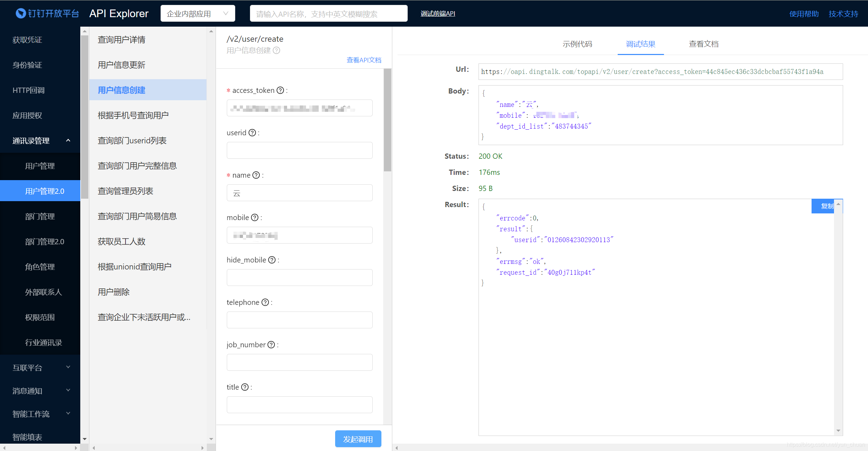Choose the 根据unionid查询用户 API
The width and height of the screenshot is (868, 451).
(x=148, y=267)
